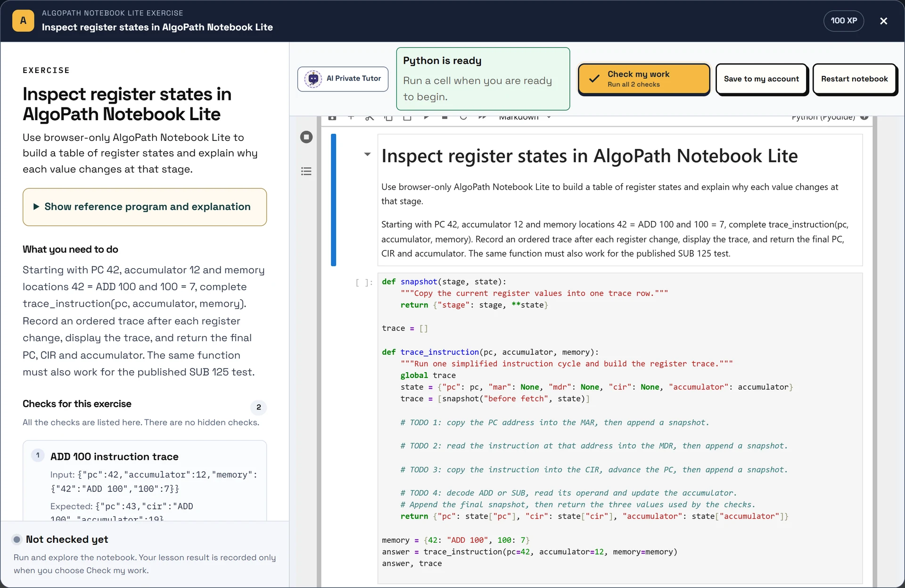
Task: Close the exercise with the X button
Action: pyautogui.click(x=883, y=21)
